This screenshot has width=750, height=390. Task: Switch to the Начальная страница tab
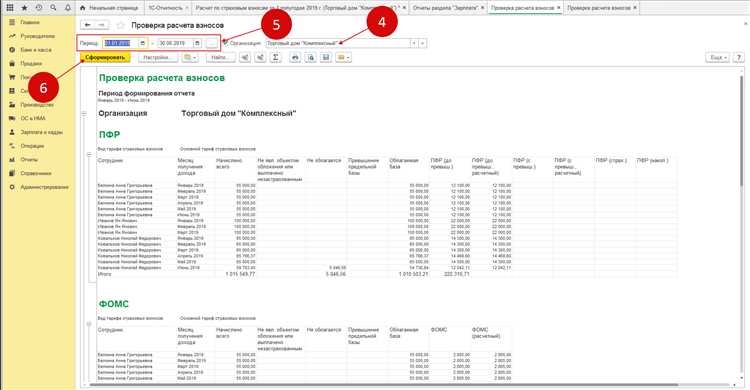pos(109,8)
